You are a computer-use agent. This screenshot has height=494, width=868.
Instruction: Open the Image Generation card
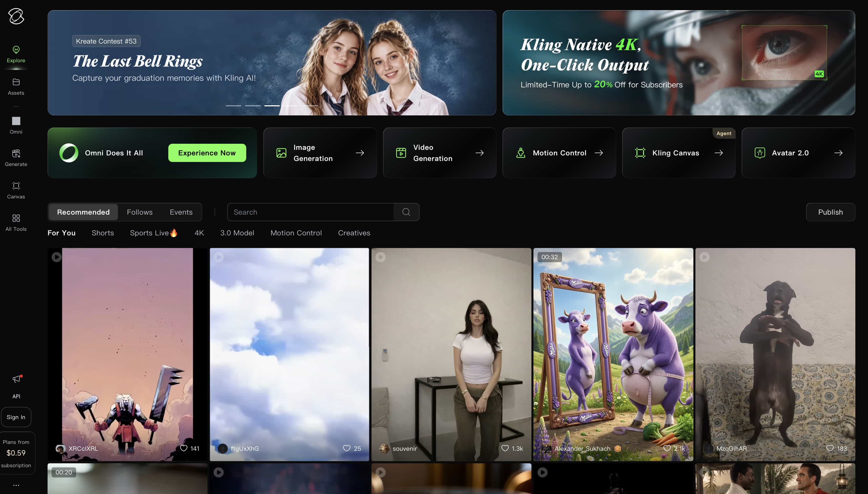pyautogui.click(x=320, y=153)
